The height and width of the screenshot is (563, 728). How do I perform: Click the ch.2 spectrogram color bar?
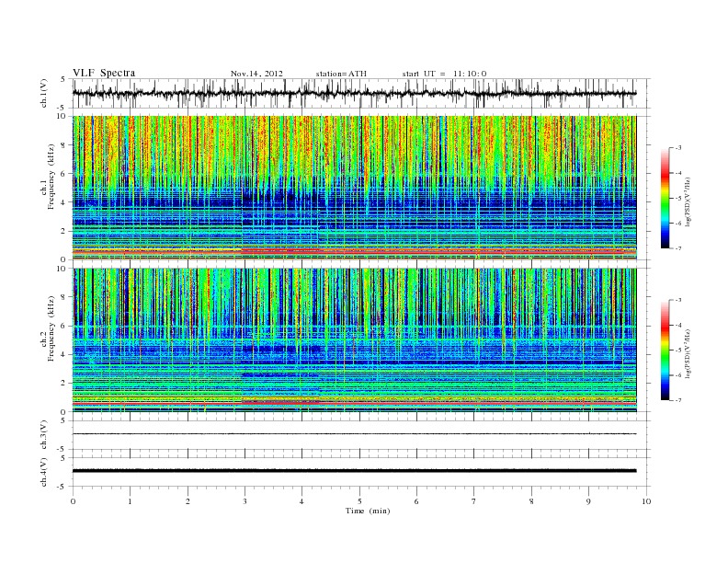pyautogui.click(x=665, y=350)
